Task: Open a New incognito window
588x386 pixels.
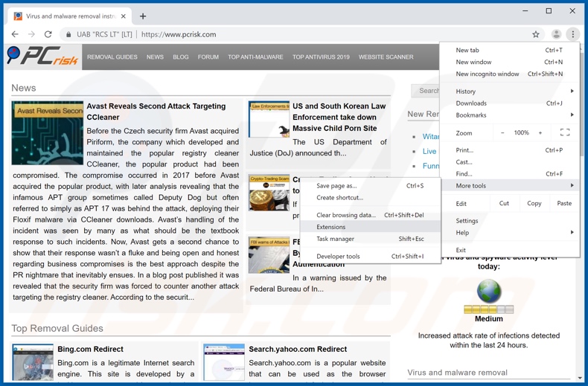Action: click(x=509, y=74)
